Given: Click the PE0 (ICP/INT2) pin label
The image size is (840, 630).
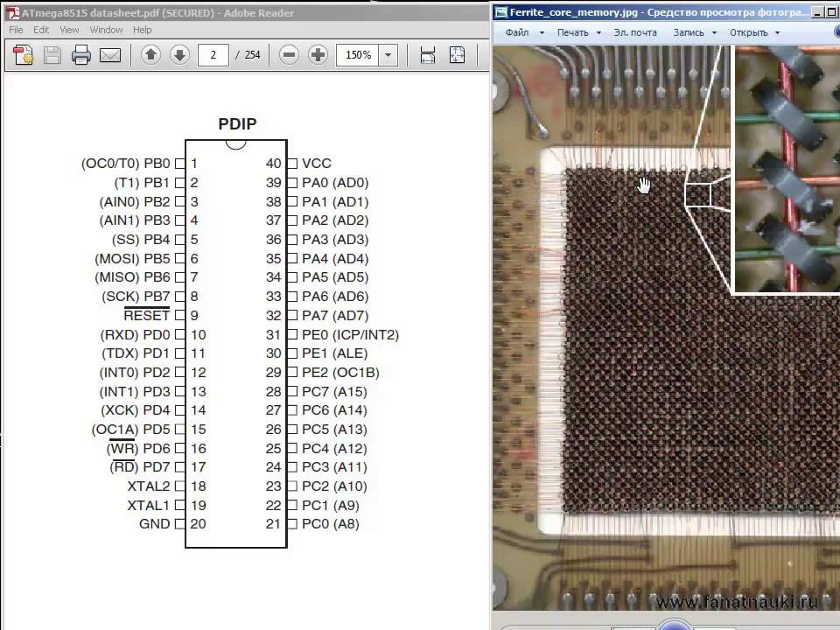Looking at the screenshot, I should (x=350, y=335).
